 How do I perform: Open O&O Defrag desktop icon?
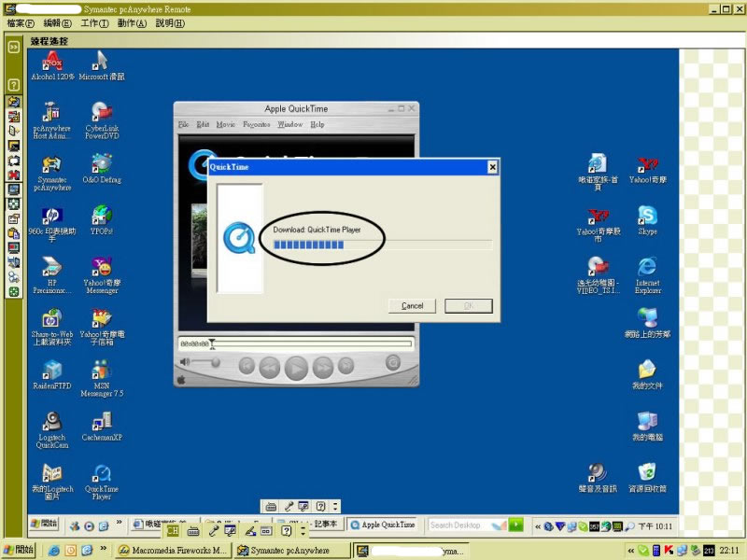coord(102,169)
